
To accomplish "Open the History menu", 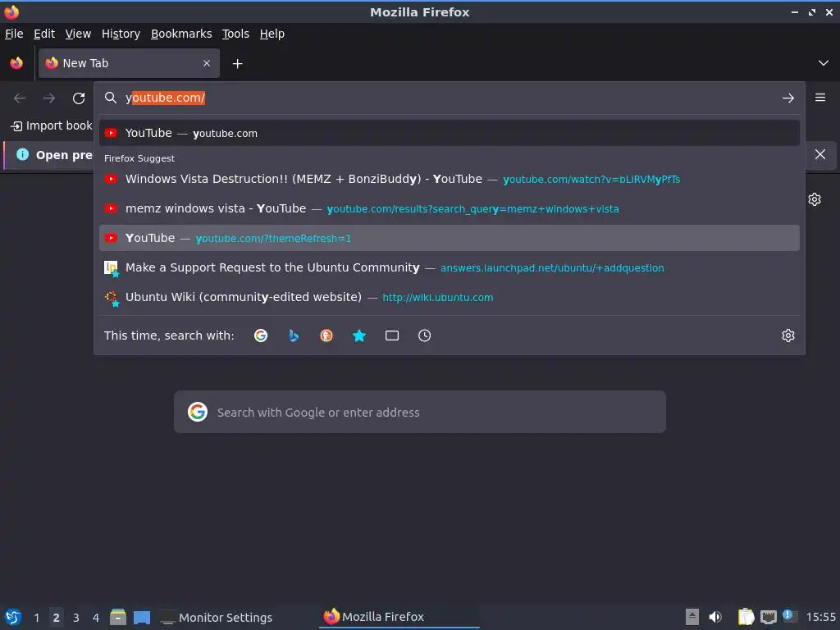I will [121, 34].
